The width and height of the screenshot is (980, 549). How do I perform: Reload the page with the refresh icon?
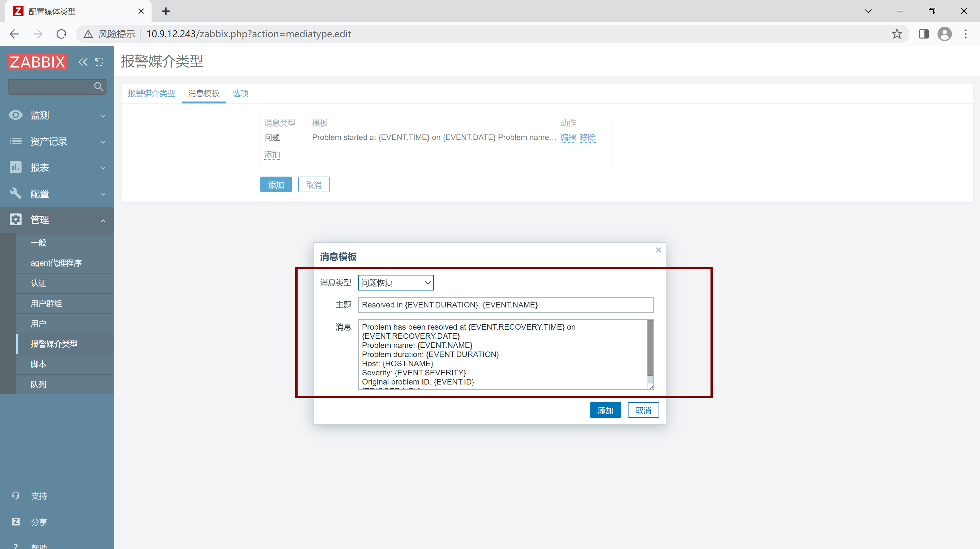61,34
